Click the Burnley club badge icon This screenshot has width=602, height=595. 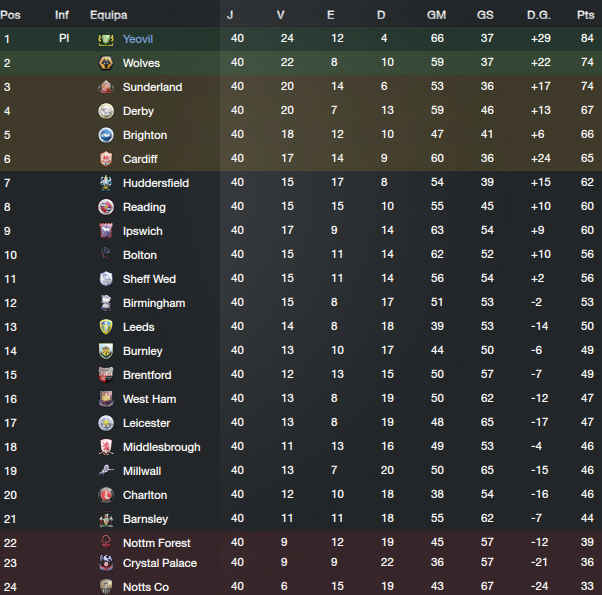(x=106, y=351)
